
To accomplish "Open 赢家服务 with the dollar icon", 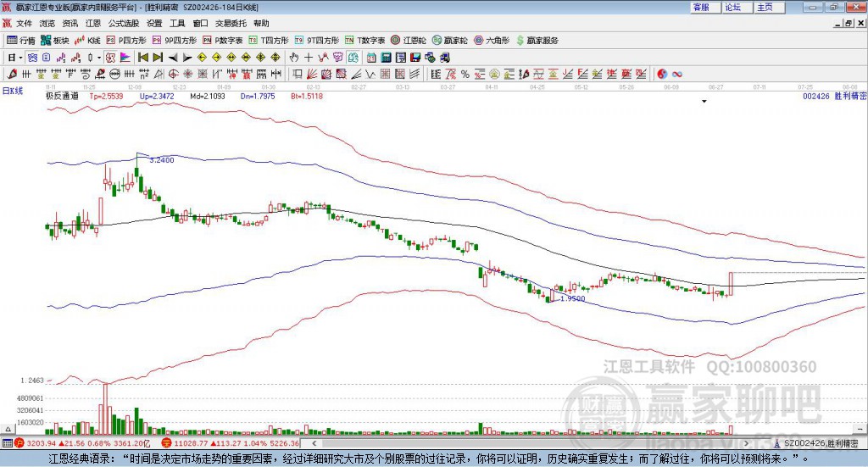I will (x=537, y=41).
